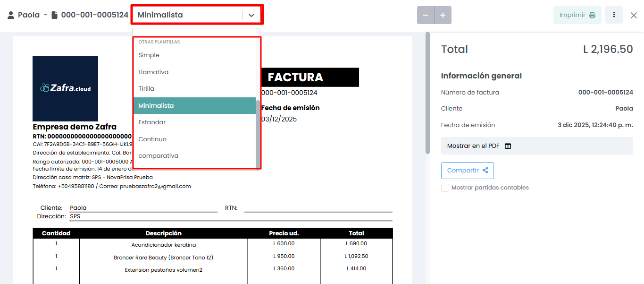The image size is (644, 284).
Task: Click the 3 dic 2025 timestamp value
Action: (x=595, y=125)
